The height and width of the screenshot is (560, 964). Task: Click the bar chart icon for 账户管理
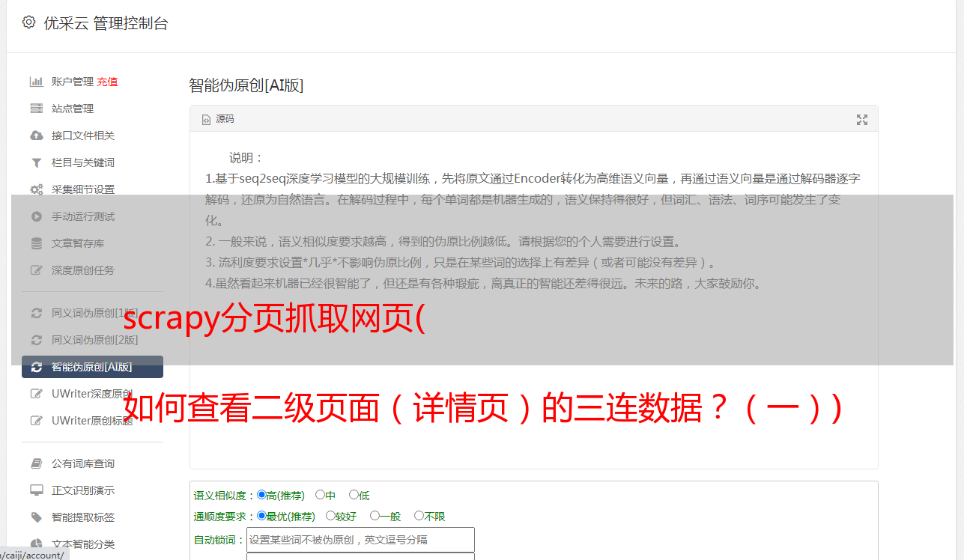click(x=36, y=82)
